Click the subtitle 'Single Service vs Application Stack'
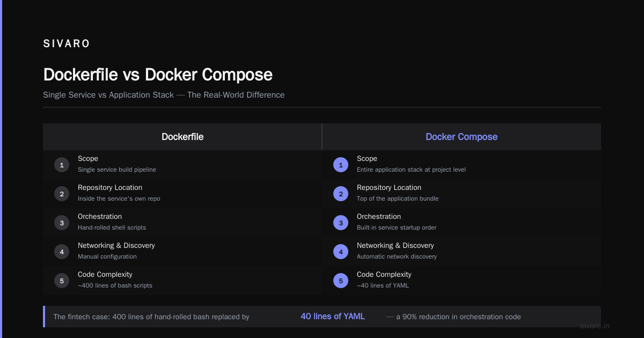644x338 pixels. [x=108, y=95]
